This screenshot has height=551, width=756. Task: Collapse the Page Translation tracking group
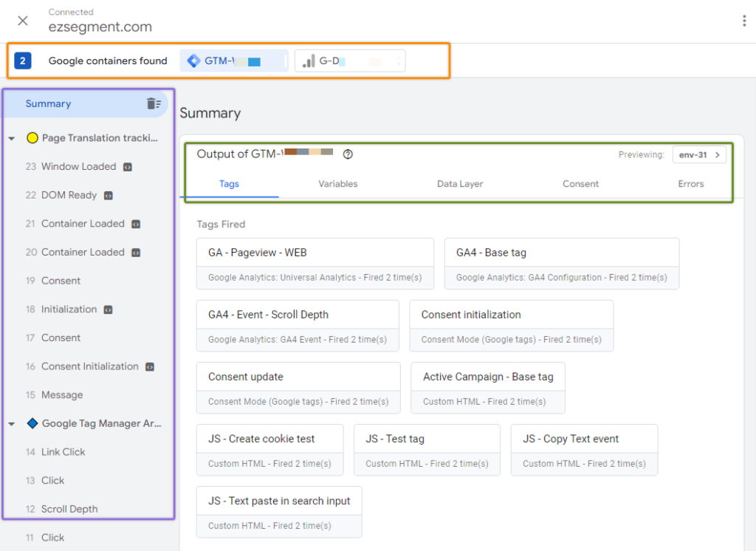pyautogui.click(x=12, y=138)
